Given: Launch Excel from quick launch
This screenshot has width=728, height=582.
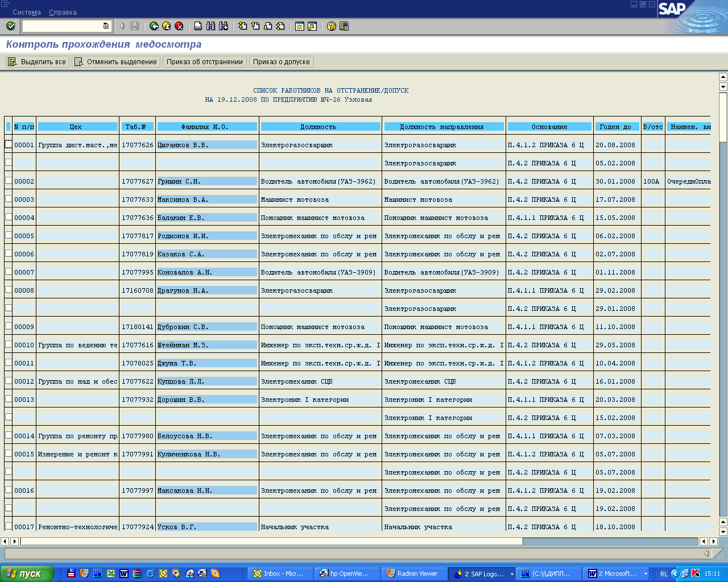Looking at the screenshot, I should [111, 573].
